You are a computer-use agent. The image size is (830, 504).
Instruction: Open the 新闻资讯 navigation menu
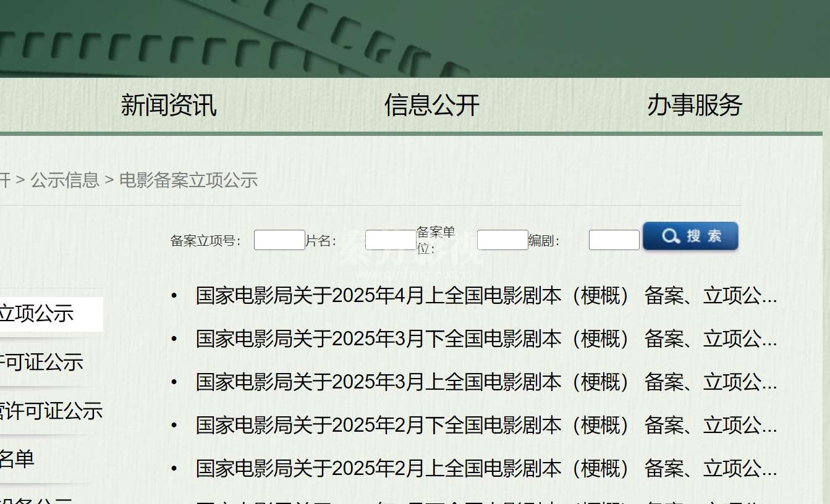[168, 106]
